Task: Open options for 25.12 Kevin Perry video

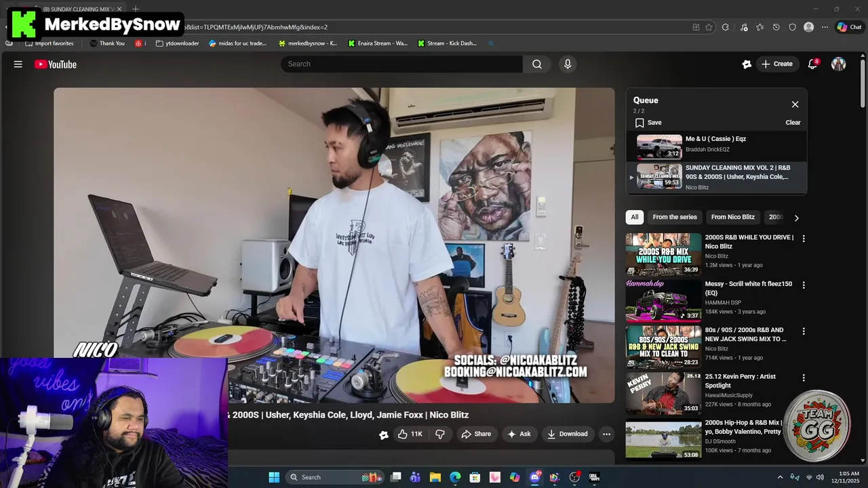Action: click(804, 378)
